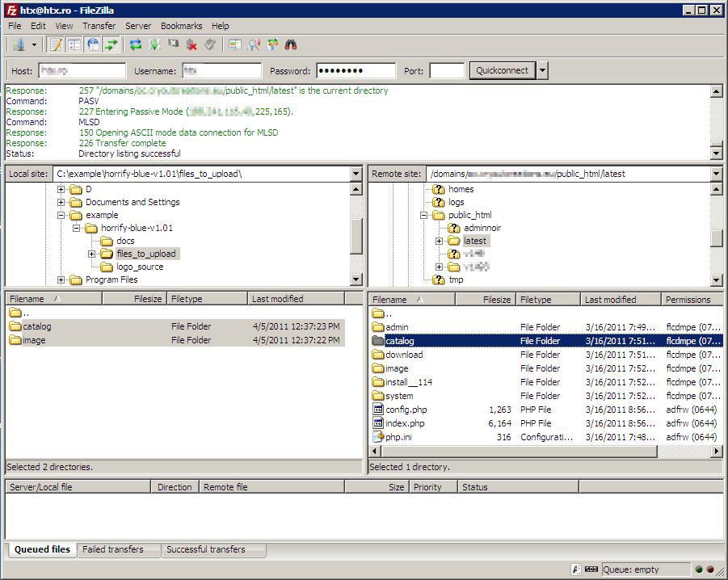The image size is (728, 580).
Task: Toggle transfer queue display
Action: click(x=112, y=45)
